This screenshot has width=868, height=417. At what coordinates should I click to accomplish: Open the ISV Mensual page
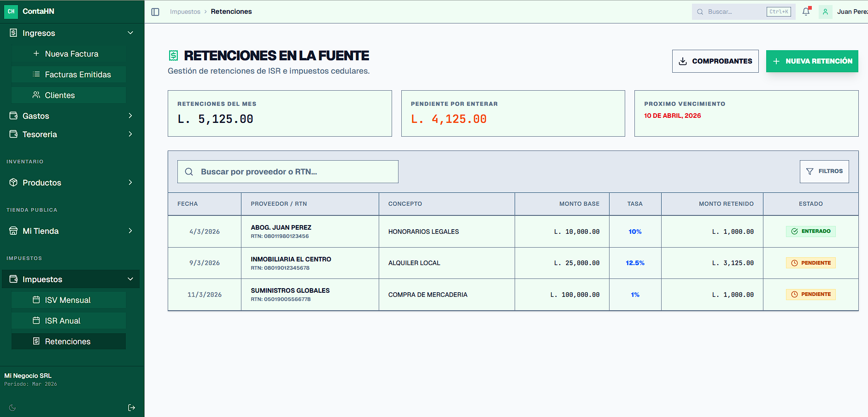[x=68, y=300]
